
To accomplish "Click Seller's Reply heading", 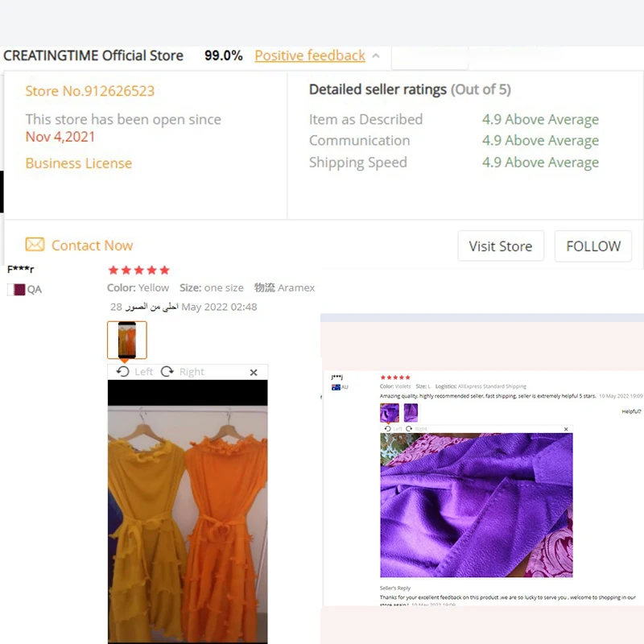I will (x=394, y=588).
